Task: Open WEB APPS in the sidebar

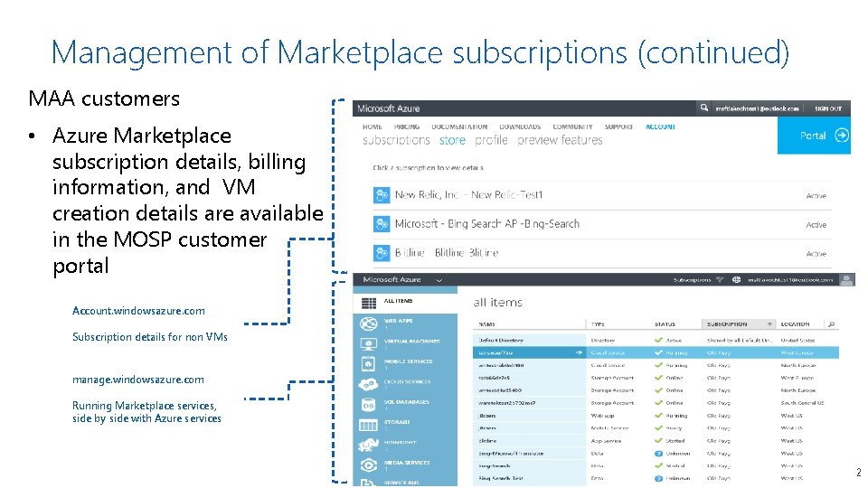Action: [x=405, y=324]
